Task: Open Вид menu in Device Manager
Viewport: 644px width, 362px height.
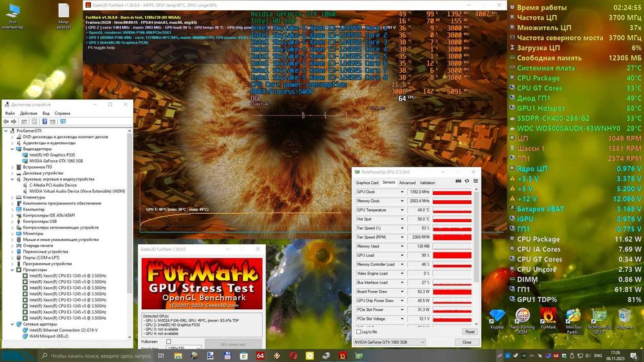Action: pyautogui.click(x=46, y=113)
